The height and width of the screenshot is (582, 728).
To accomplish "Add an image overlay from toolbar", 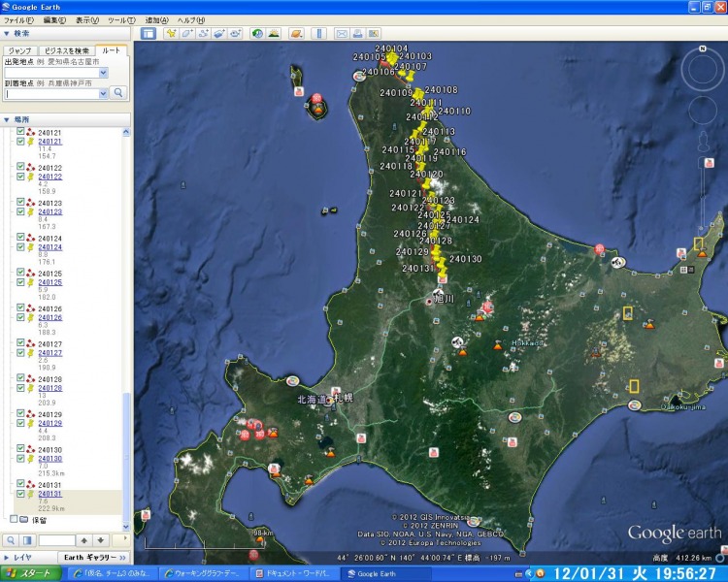I will (x=219, y=33).
